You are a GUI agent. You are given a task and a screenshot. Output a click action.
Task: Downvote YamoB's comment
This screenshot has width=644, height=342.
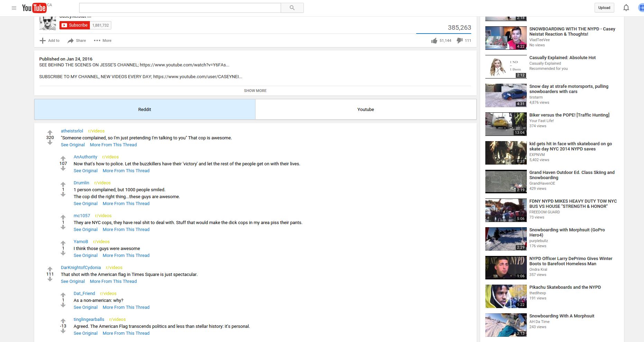coord(63,253)
